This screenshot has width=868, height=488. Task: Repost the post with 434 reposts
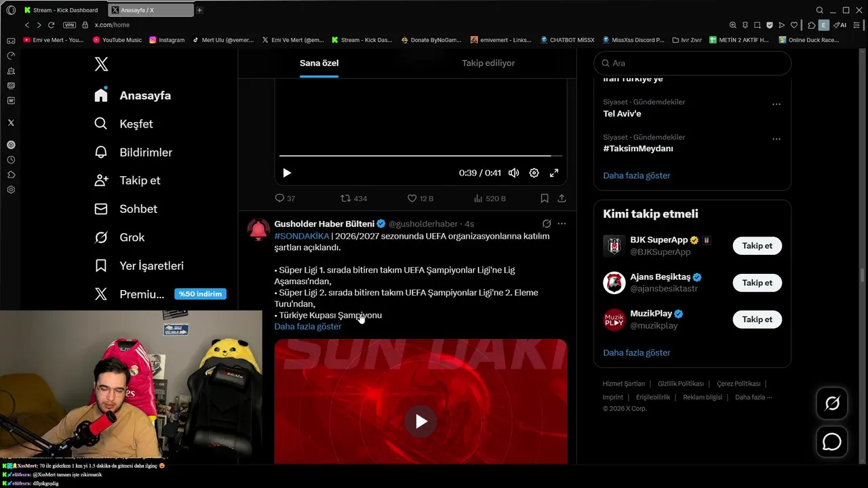(x=353, y=199)
